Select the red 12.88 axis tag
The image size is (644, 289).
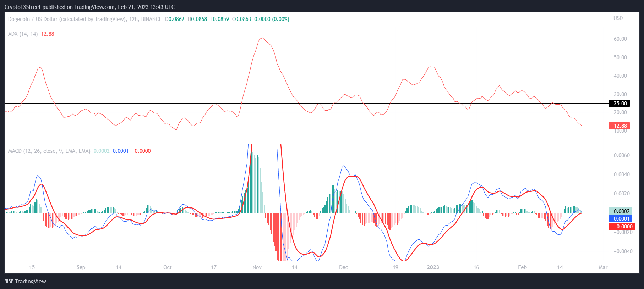[620, 126]
